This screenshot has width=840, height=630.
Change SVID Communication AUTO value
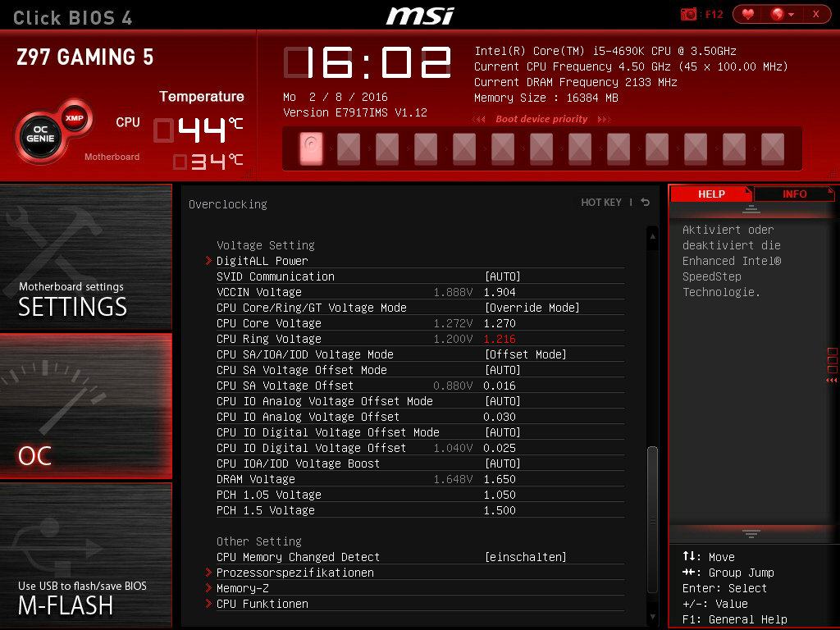click(503, 276)
